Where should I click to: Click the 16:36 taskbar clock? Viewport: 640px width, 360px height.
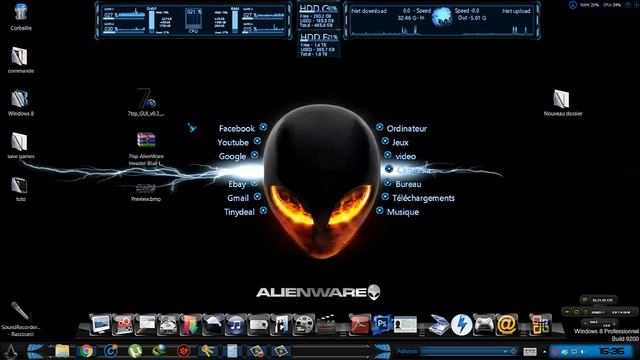(x=611, y=351)
